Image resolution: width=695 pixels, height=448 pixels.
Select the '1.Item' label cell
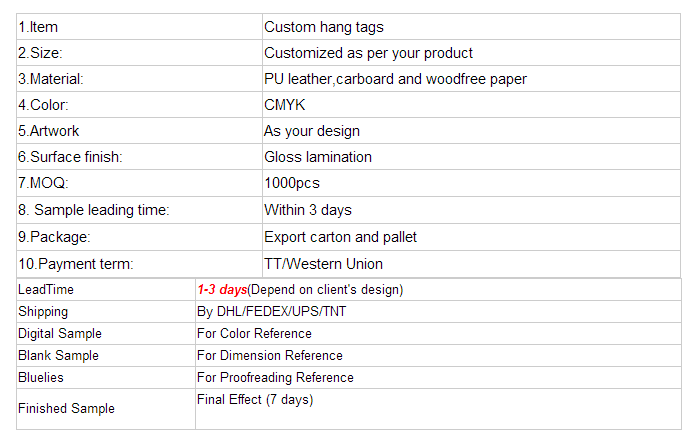tap(140, 27)
